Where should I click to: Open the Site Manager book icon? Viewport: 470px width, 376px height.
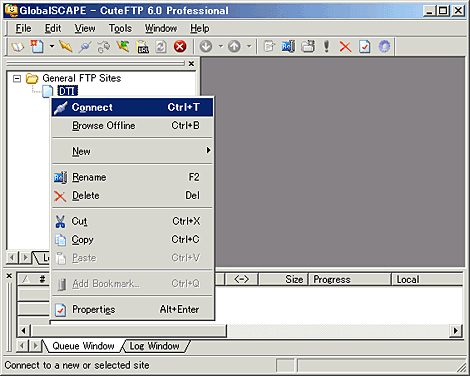pyautogui.click(x=18, y=47)
